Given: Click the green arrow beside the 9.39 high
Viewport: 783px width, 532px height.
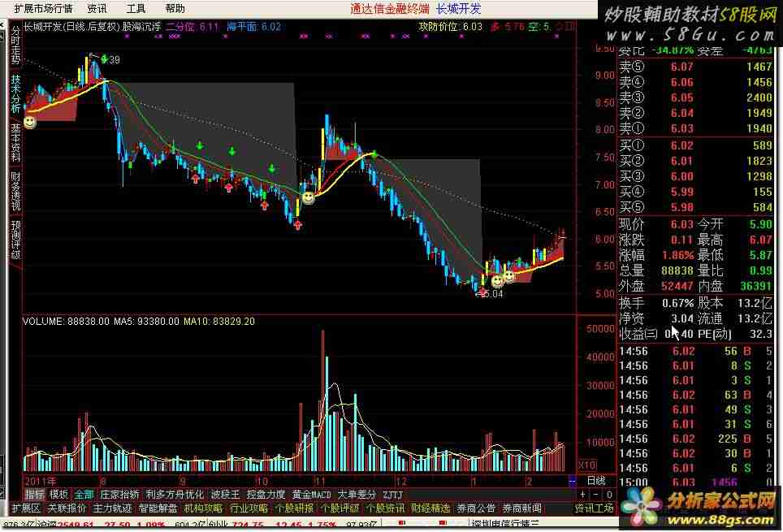Looking at the screenshot, I should pyautogui.click(x=104, y=59).
